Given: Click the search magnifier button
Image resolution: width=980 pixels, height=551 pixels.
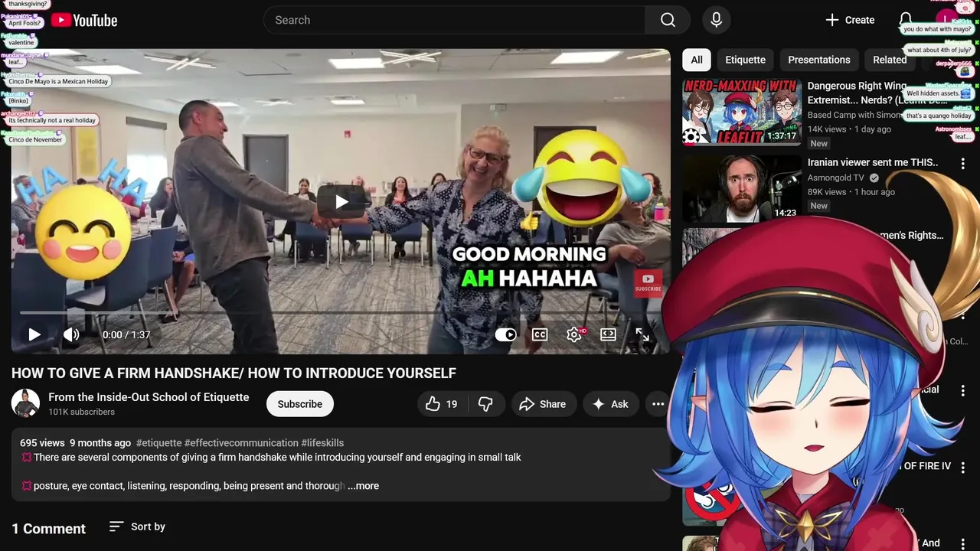Looking at the screenshot, I should point(668,20).
